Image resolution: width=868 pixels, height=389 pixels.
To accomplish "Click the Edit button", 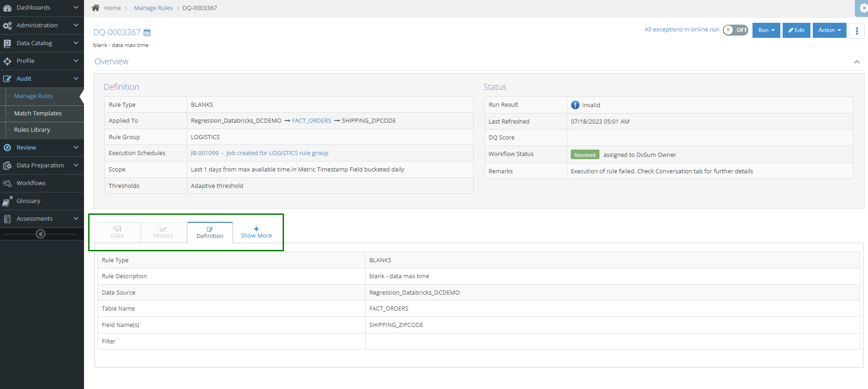I will tap(796, 30).
